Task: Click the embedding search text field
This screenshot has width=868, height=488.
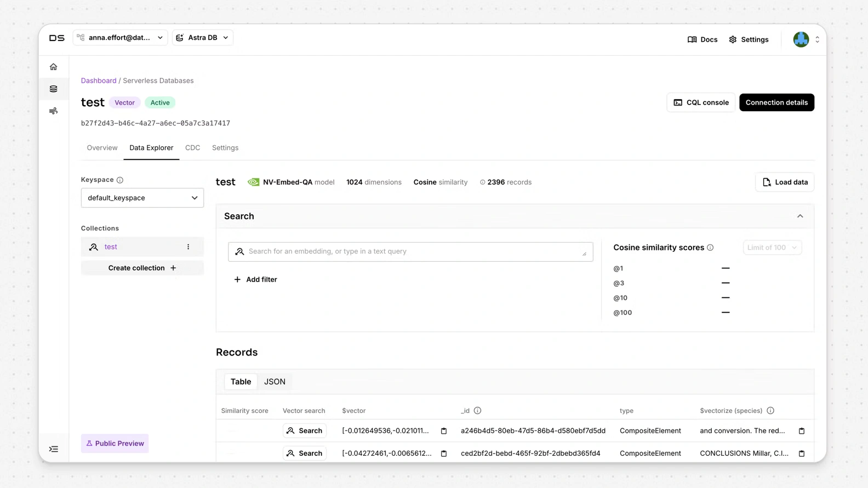Action: (410, 251)
